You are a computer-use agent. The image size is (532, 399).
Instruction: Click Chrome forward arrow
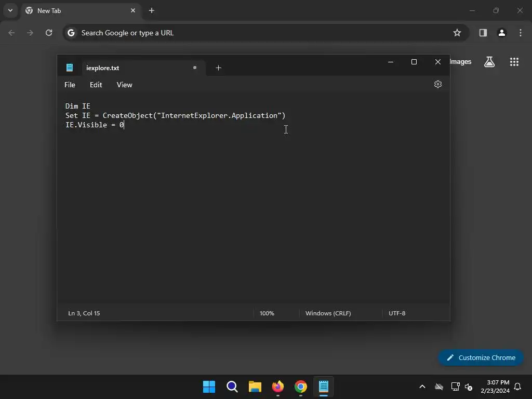pyautogui.click(x=30, y=33)
